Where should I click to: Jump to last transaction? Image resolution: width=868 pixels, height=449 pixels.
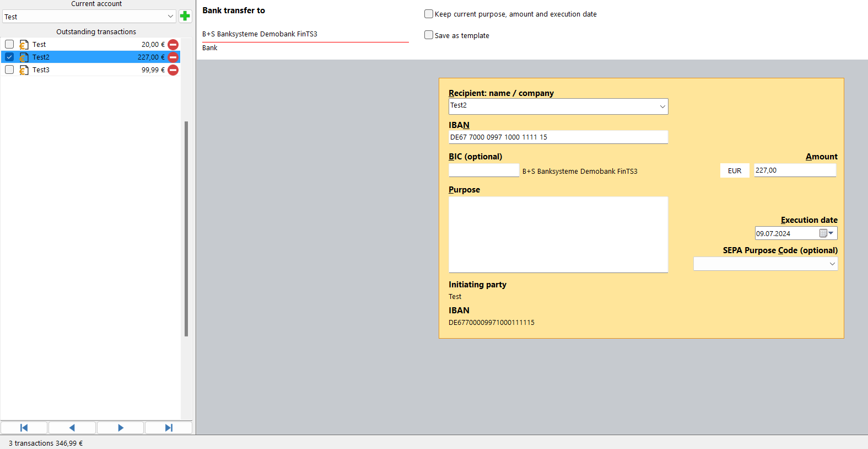pyautogui.click(x=169, y=427)
